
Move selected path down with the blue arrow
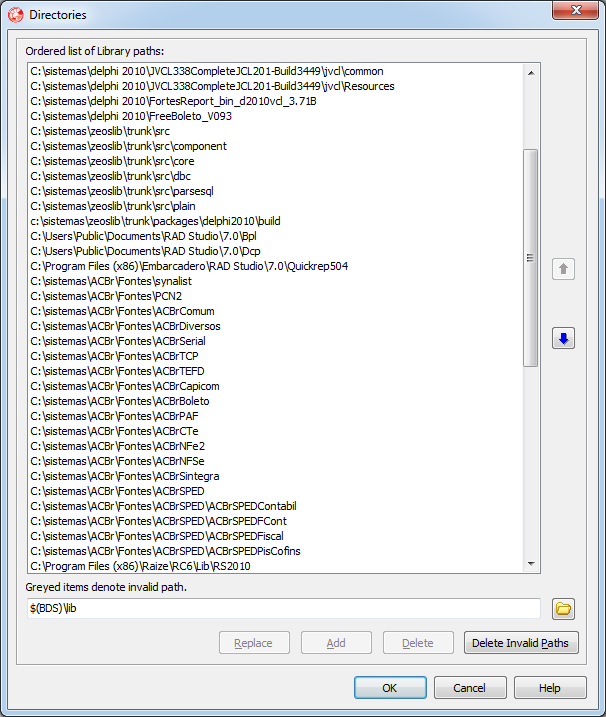pos(563,338)
